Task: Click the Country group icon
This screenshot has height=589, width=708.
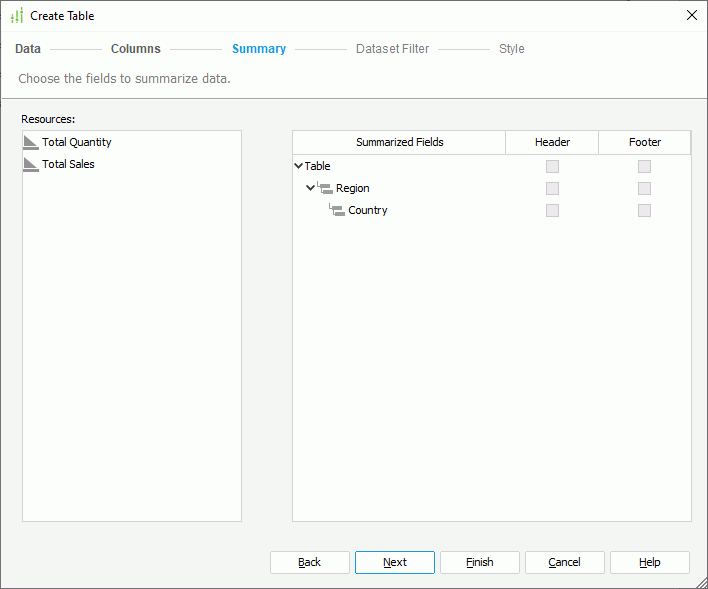Action: click(x=337, y=210)
